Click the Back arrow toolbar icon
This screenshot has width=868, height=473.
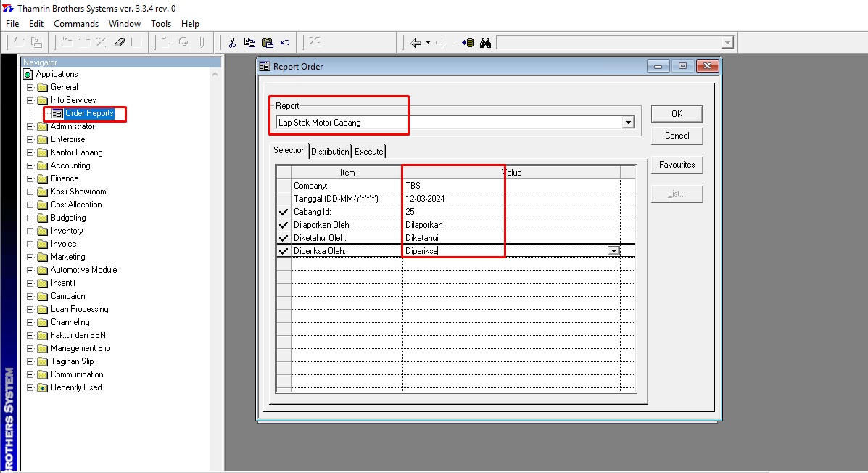[x=416, y=43]
